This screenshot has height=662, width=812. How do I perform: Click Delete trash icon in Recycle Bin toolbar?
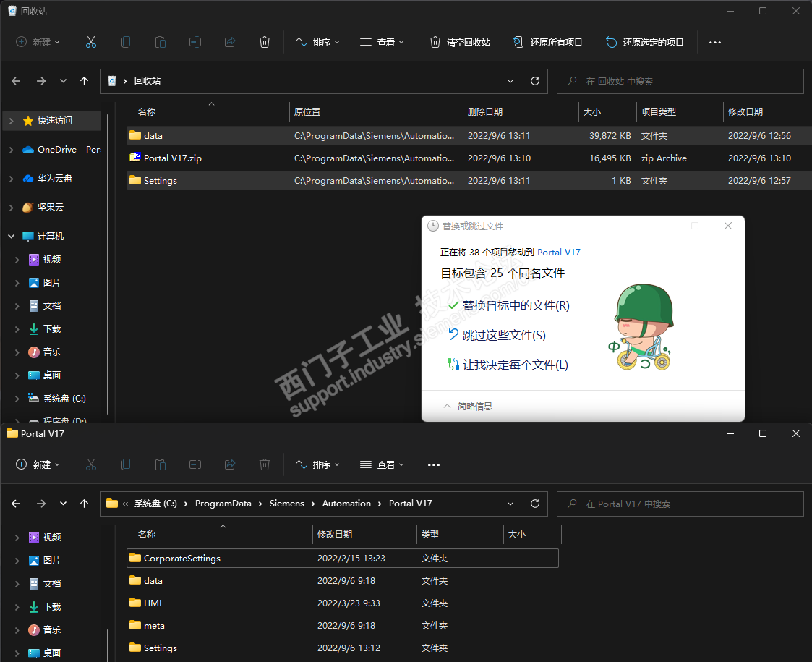tap(265, 43)
